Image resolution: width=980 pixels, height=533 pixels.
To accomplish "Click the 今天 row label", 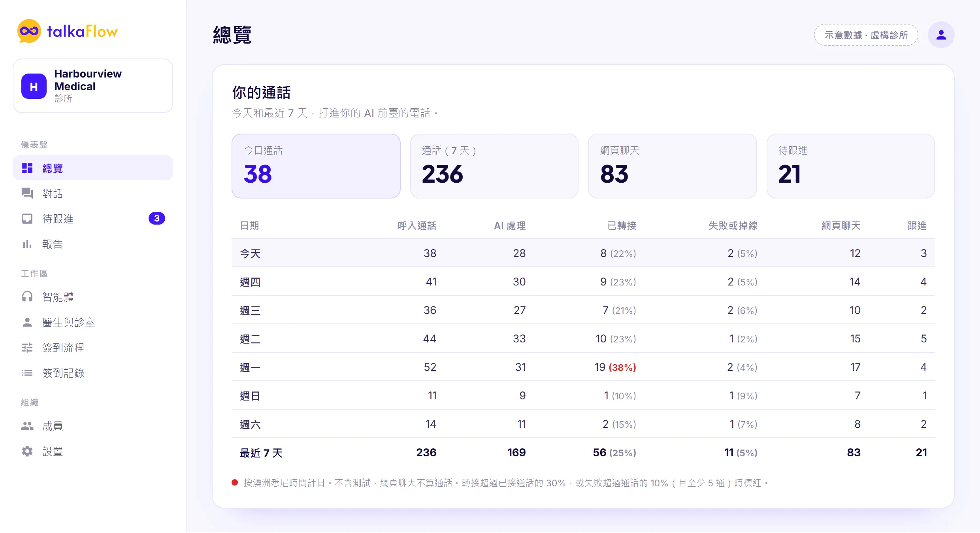I will click(250, 253).
